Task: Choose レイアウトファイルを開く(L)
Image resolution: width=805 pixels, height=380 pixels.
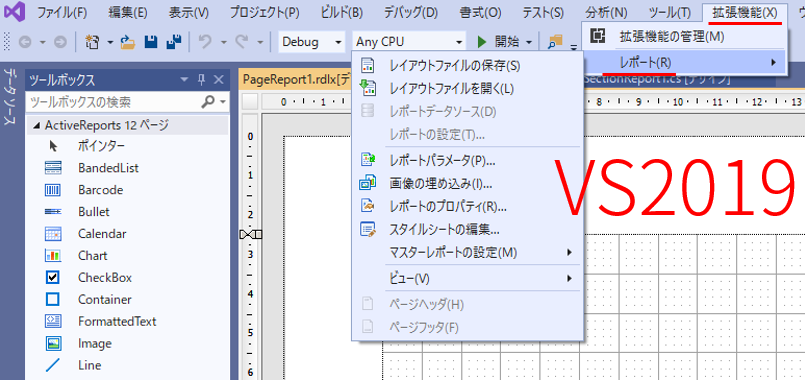Action: pyautogui.click(x=467, y=88)
